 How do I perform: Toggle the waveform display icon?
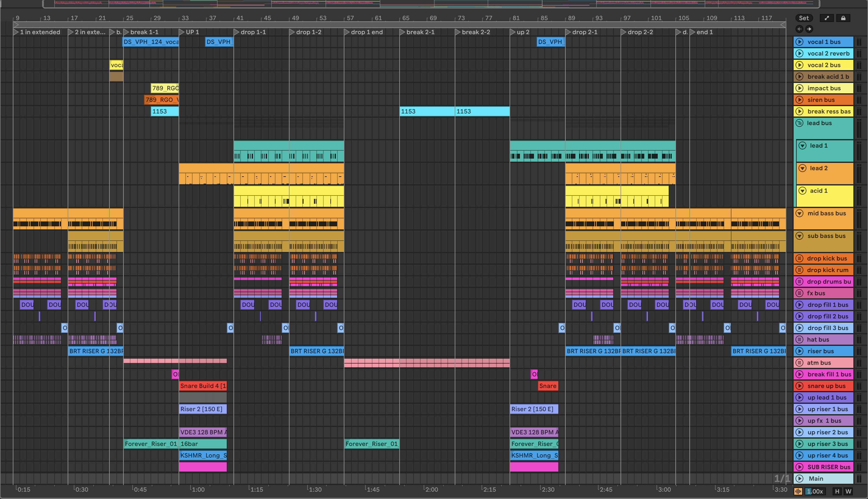(798, 491)
